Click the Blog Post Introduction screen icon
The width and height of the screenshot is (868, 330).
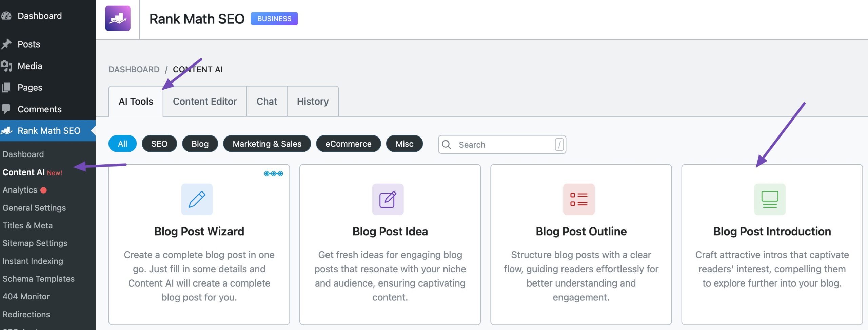[x=770, y=199]
